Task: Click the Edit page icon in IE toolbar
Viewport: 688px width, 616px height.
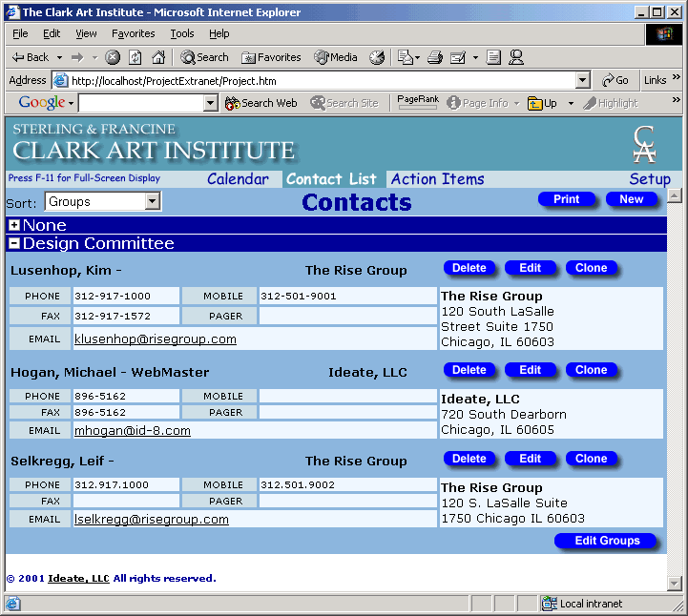Action: tap(458, 57)
